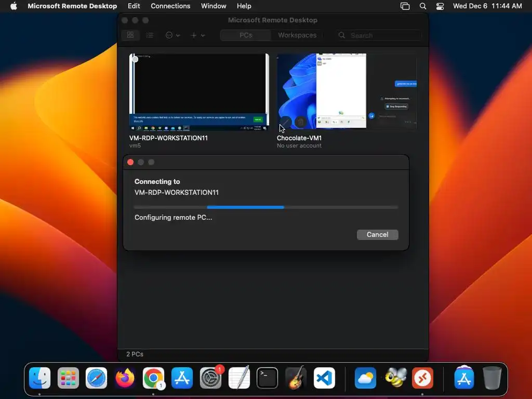Screen dimensions: 532x399
Task: Click the VM-RDP-WORKSTATION11 label under thumbnail
Action: tap(168, 138)
